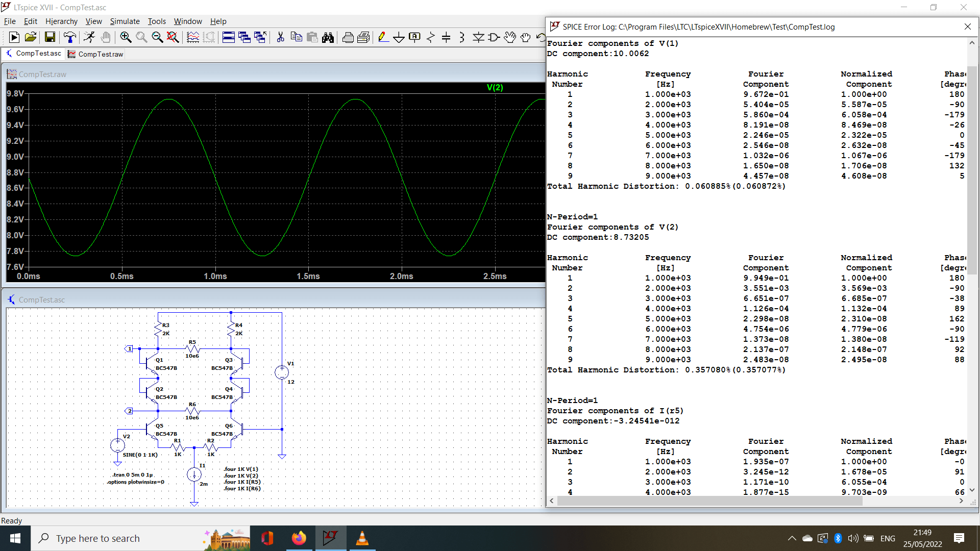
Task: Click the Halt hand icon
Action: coord(105,37)
